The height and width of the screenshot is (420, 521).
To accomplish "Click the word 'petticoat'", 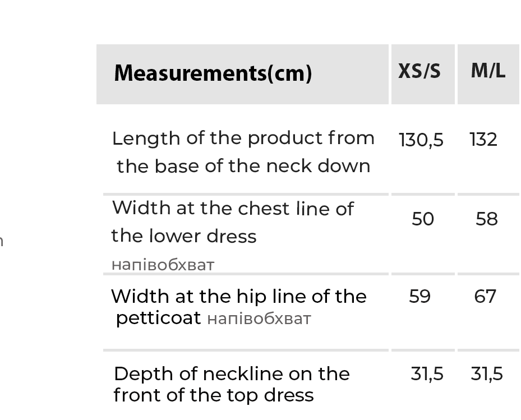I will click(158, 319).
